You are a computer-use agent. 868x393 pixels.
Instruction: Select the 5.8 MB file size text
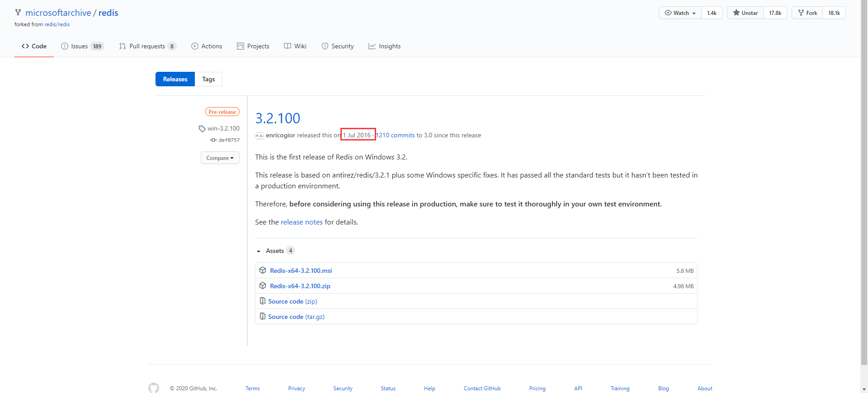coord(685,271)
